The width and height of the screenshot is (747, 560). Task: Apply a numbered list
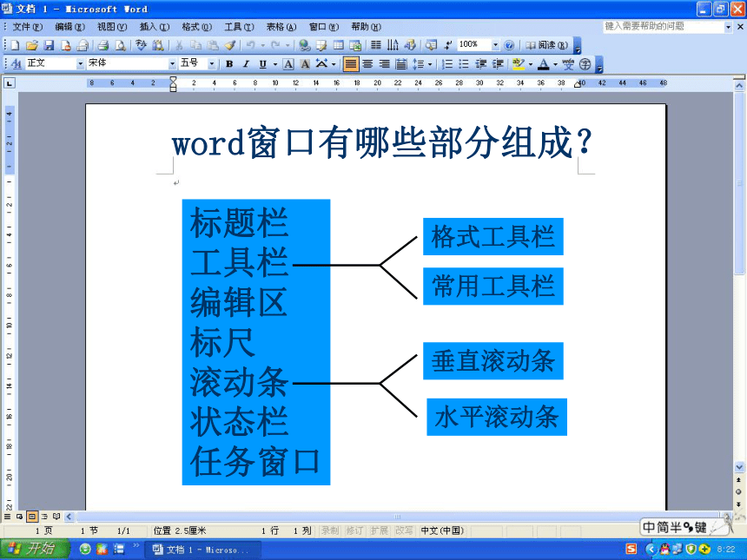point(446,63)
